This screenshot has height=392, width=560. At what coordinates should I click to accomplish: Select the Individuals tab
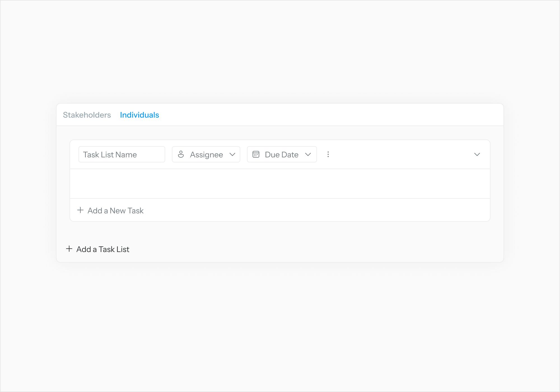[139, 115]
